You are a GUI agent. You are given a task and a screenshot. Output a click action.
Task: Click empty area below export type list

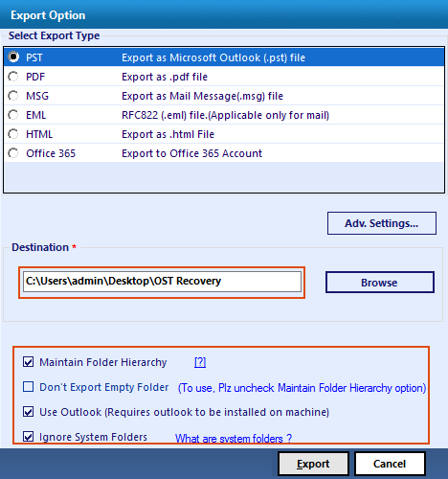224,177
